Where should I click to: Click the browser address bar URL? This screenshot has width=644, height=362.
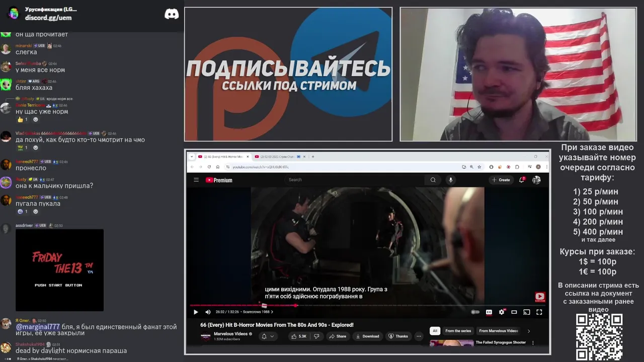click(260, 167)
